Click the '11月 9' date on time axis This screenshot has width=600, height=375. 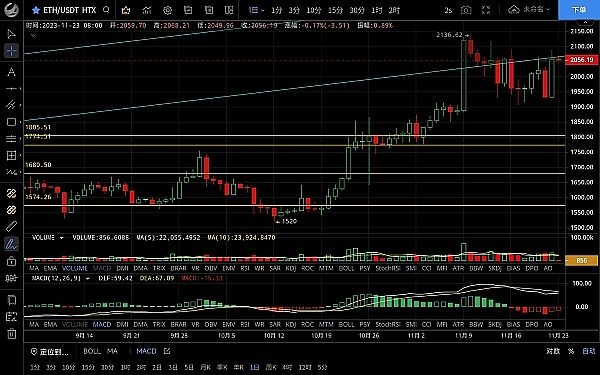point(463,336)
